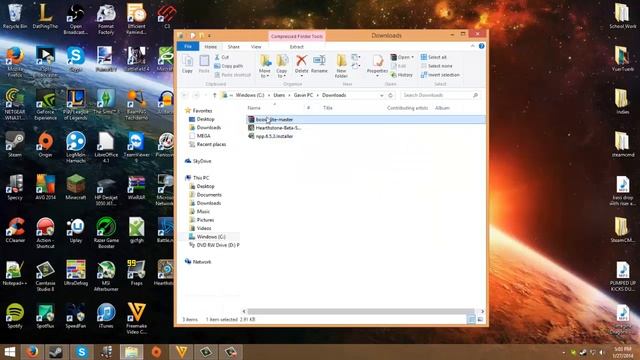Viewport: 640px width, 360px height.
Task: Switch to large icons view in status bar
Action: tap(480, 320)
